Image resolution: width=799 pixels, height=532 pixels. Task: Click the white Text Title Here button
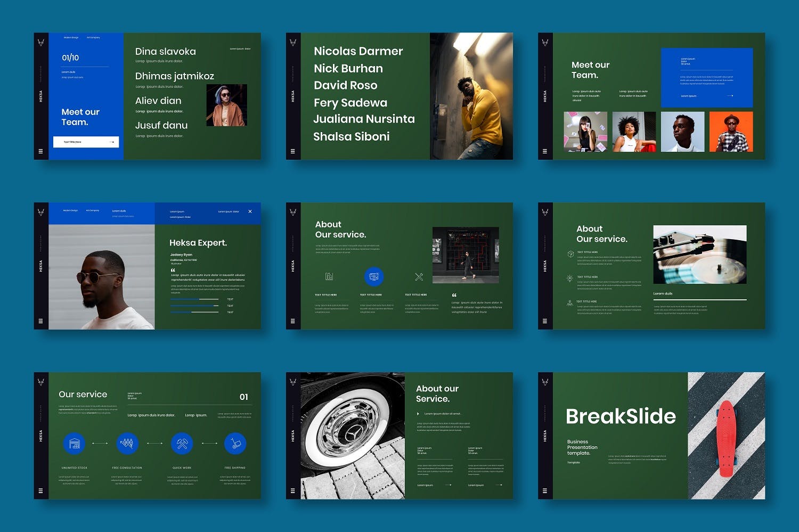pos(86,142)
